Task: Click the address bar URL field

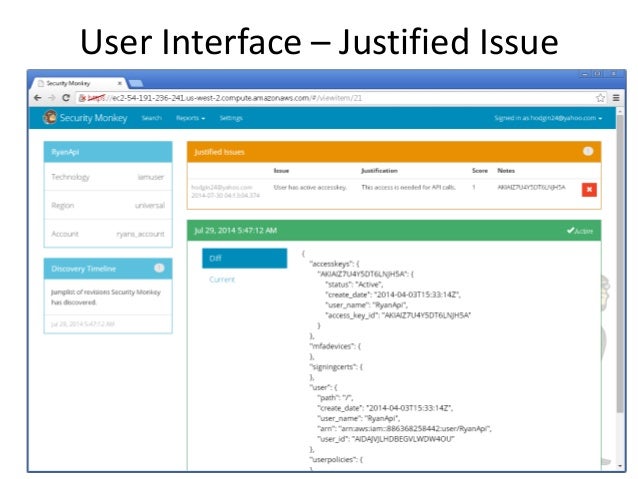Action: (x=336, y=98)
